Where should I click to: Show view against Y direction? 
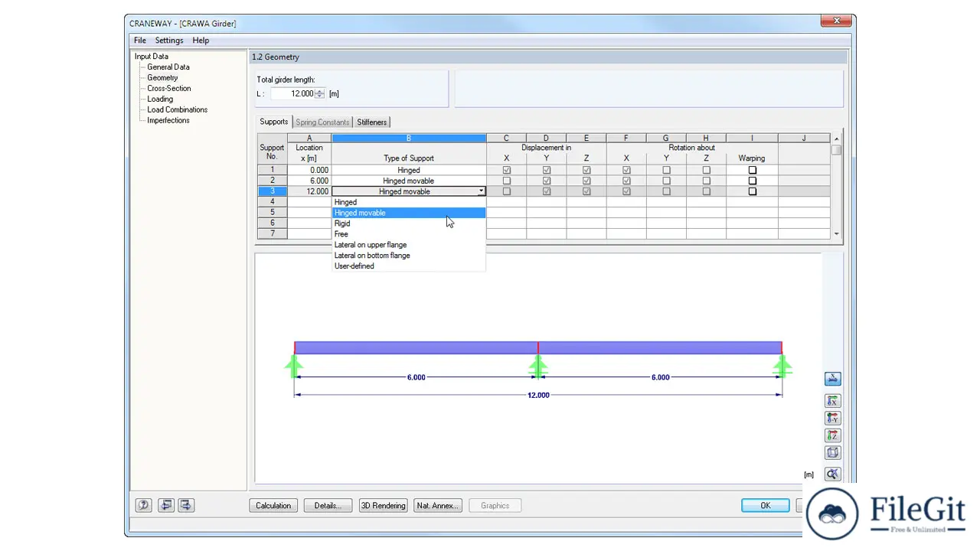click(832, 418)
